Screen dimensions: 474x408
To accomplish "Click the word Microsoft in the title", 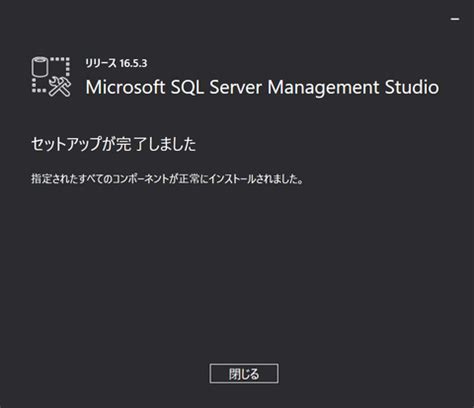I will coord(125,87).
